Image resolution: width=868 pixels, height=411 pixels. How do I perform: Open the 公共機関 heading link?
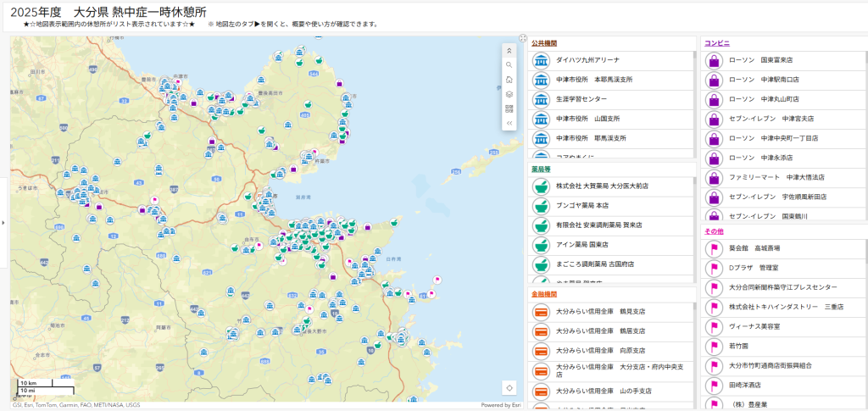(x=544, y=42)
